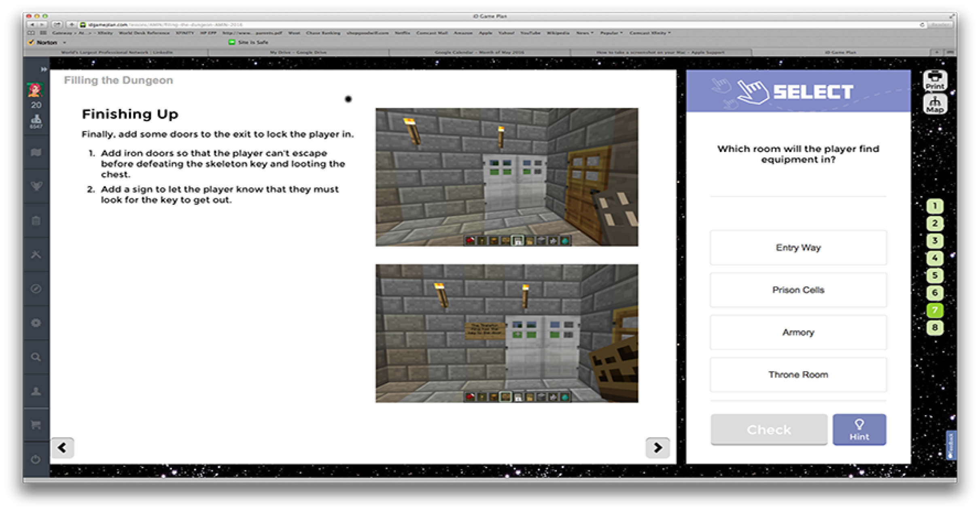Click Entry Way answer option
The image size is (980, 511).
[x=798, y=247]
